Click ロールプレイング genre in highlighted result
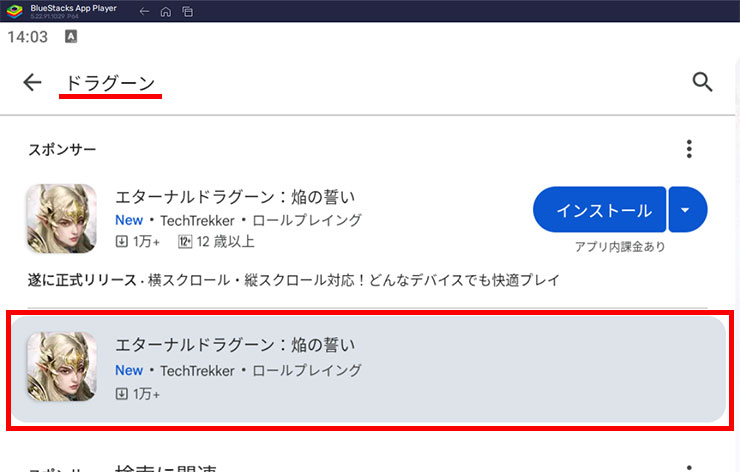This screenshot has height=472, width=740. click(307, 371)
